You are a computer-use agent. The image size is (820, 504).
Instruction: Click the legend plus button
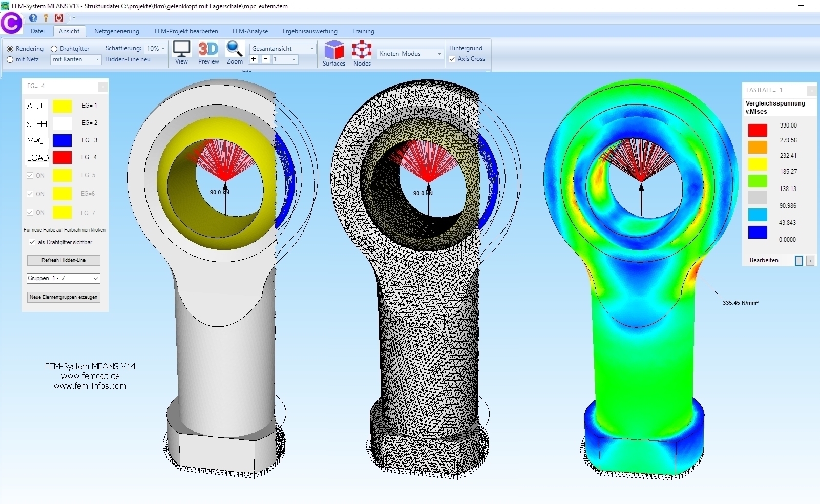(x=810, y=261)
